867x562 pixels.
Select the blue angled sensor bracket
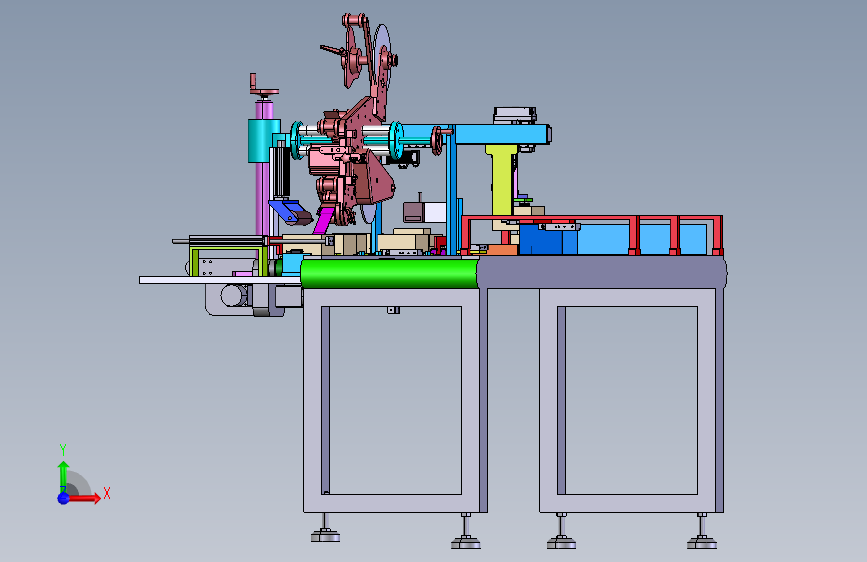coord(290,212)
